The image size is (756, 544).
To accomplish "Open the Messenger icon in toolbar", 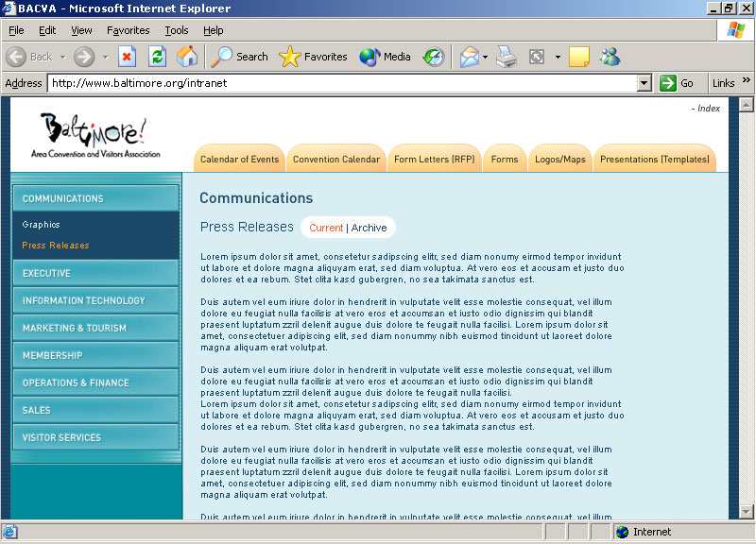I will (610, 57).
